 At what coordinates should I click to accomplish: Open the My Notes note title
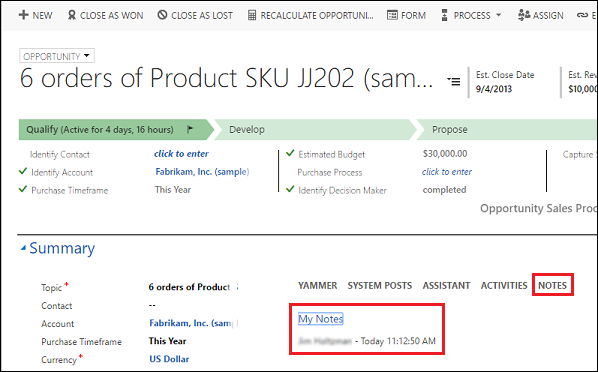(320, 319)
